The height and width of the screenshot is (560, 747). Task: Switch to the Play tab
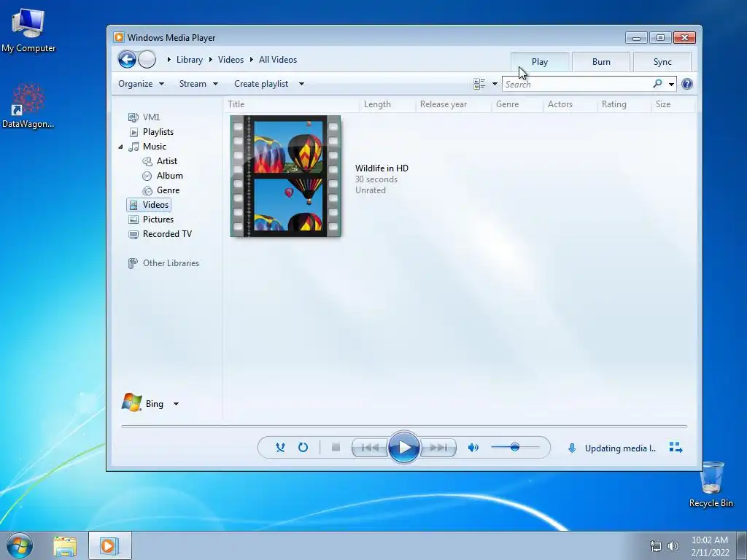coord(540,62)
